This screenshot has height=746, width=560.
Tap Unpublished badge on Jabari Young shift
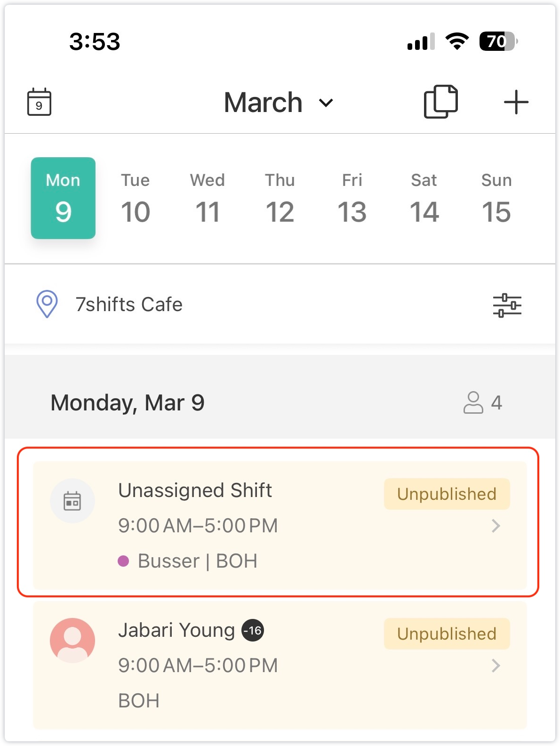pyautogui.click(x=447, y=634)
